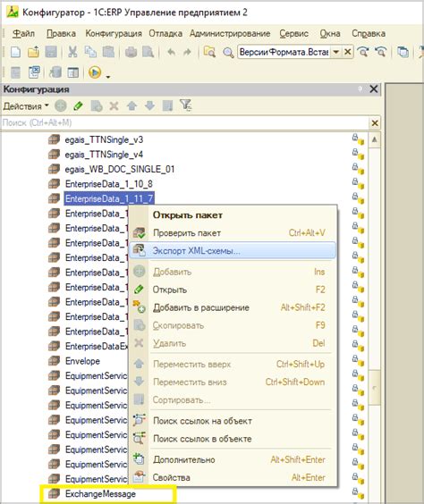The image size is (424, 504).
Task: Click scroll up arrow of tree scrollbar
Action: 375,139
